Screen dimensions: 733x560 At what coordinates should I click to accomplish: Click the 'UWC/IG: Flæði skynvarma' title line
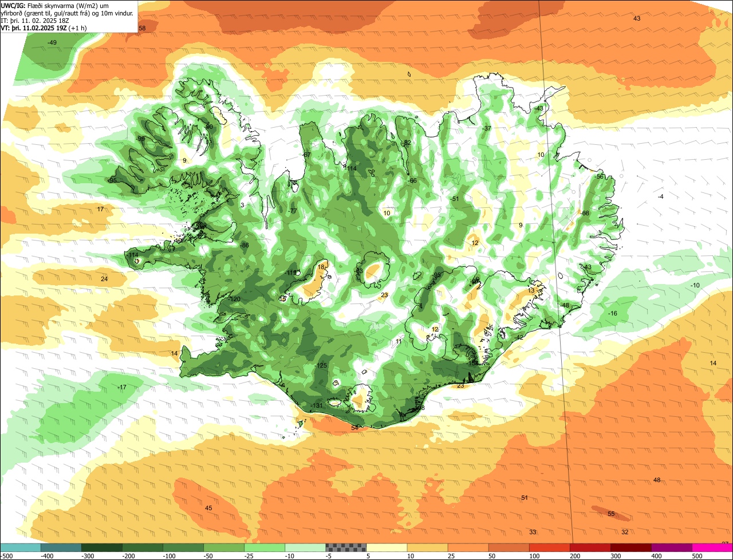coord(54,5)
